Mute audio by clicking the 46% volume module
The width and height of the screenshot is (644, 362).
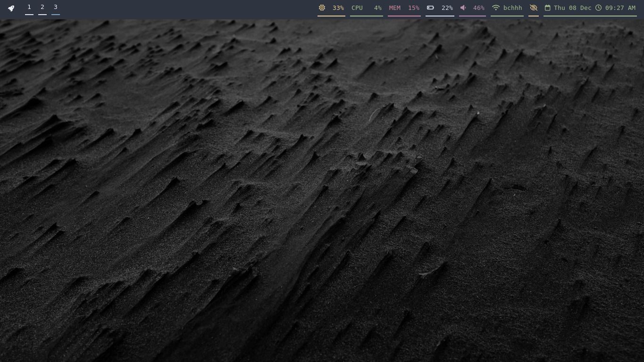click(478, 8)
